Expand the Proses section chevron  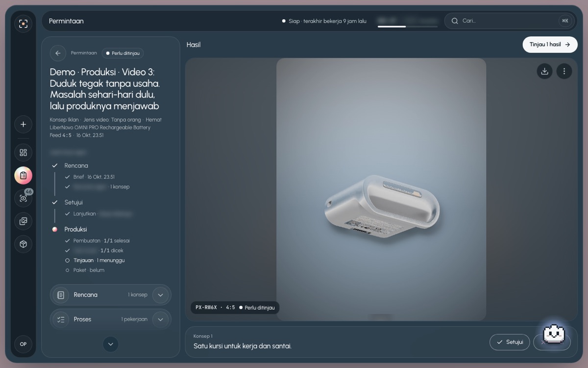point(161,319)
